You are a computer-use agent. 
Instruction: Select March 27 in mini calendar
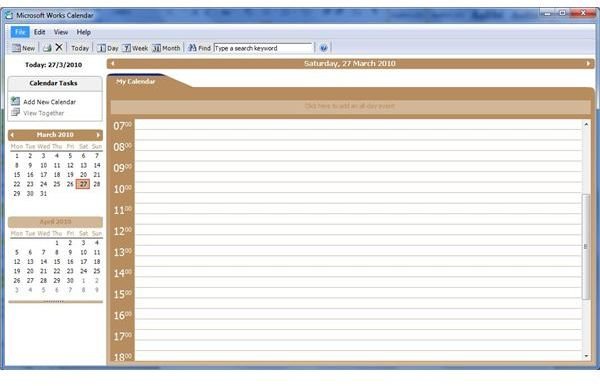click(83, 184)
